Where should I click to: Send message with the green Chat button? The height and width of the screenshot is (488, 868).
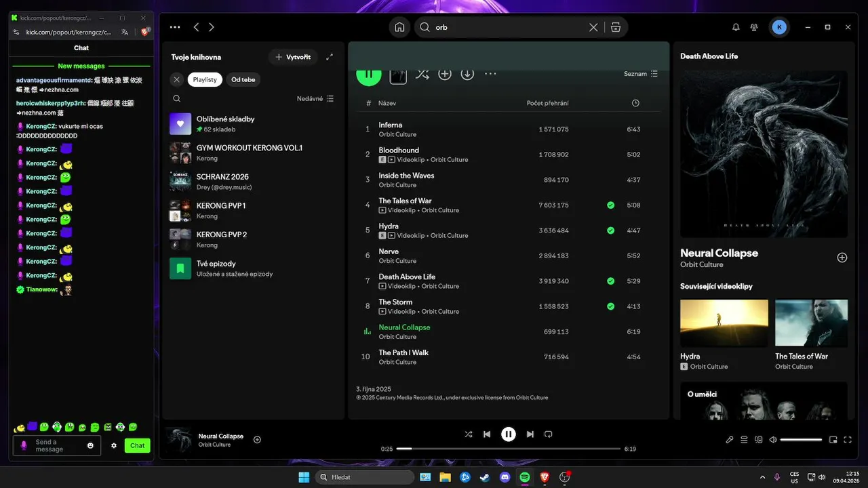[x=138, y=445]
